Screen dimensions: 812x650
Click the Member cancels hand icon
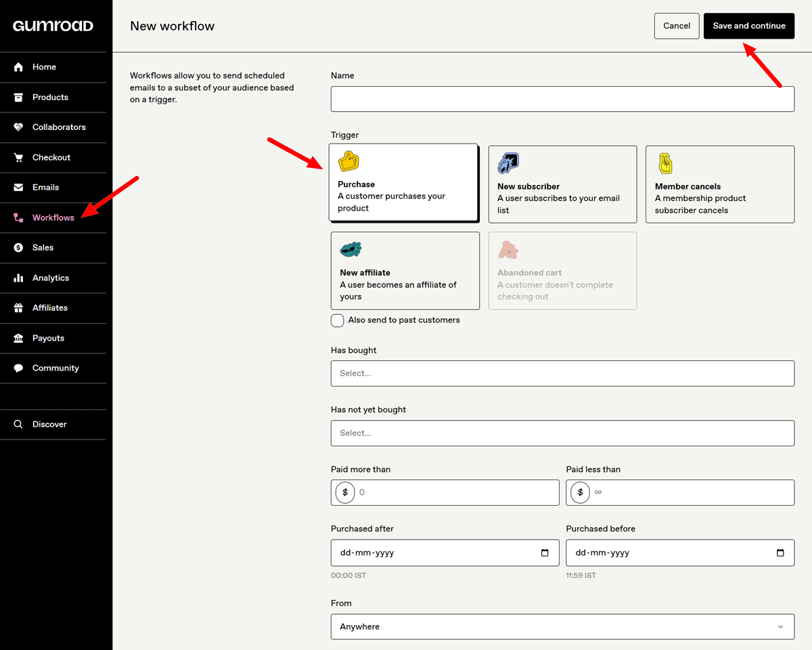pos(665,163)
